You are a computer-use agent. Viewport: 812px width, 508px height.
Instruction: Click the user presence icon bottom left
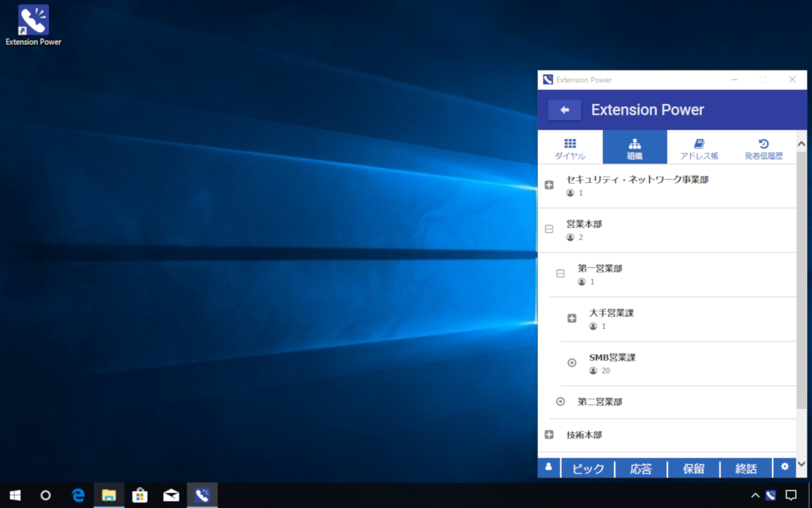548,467
